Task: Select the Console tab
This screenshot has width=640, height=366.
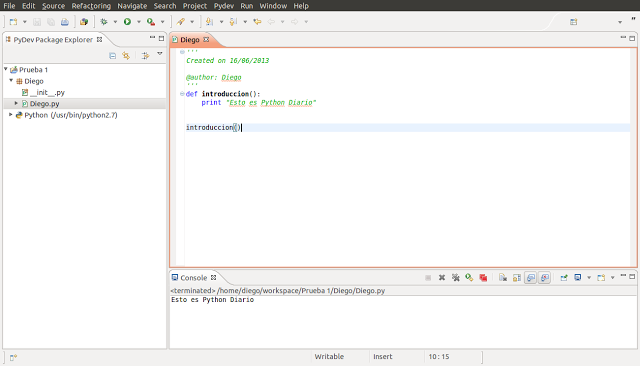Action: click(193, 277)
